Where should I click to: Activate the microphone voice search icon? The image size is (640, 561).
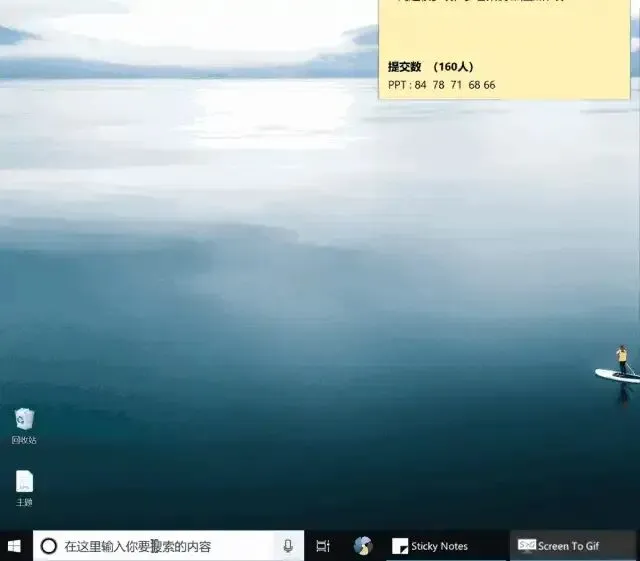pyautogui.click(x=288, y=546)
